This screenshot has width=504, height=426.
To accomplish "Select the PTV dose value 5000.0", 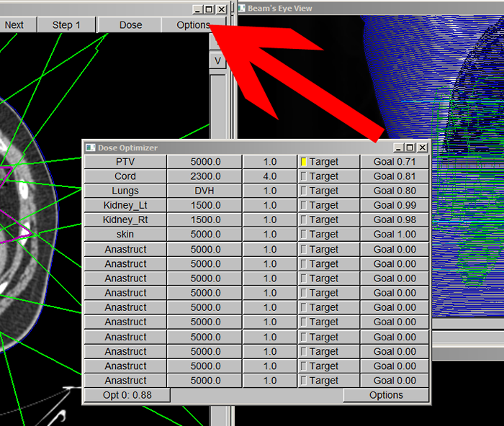I will point(204,162).
